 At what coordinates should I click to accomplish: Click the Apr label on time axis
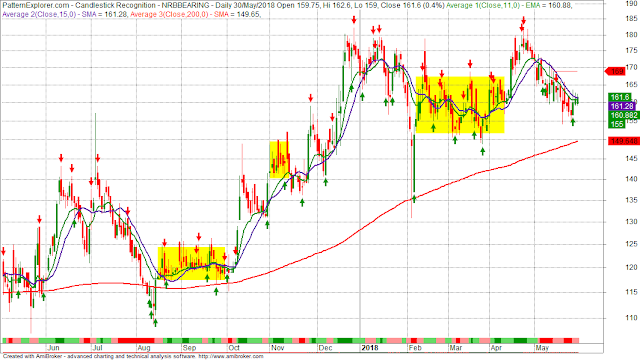coord(496,348)
